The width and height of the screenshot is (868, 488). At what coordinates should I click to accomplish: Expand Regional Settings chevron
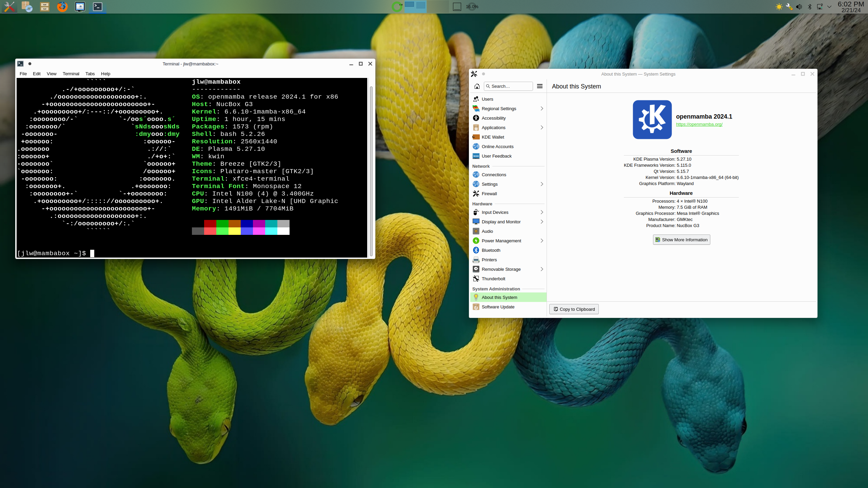tap(541, 108)
